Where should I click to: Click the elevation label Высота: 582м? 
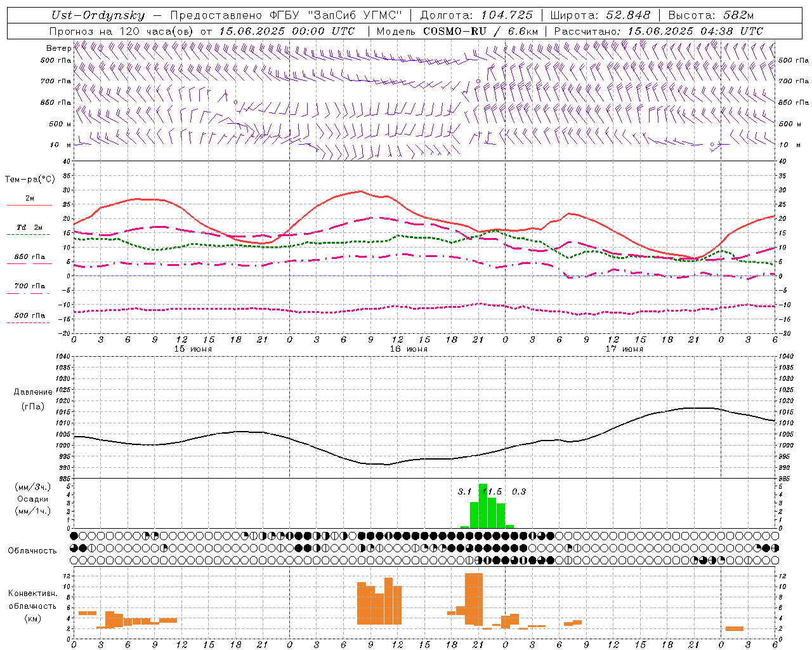(x=711, y=15)
